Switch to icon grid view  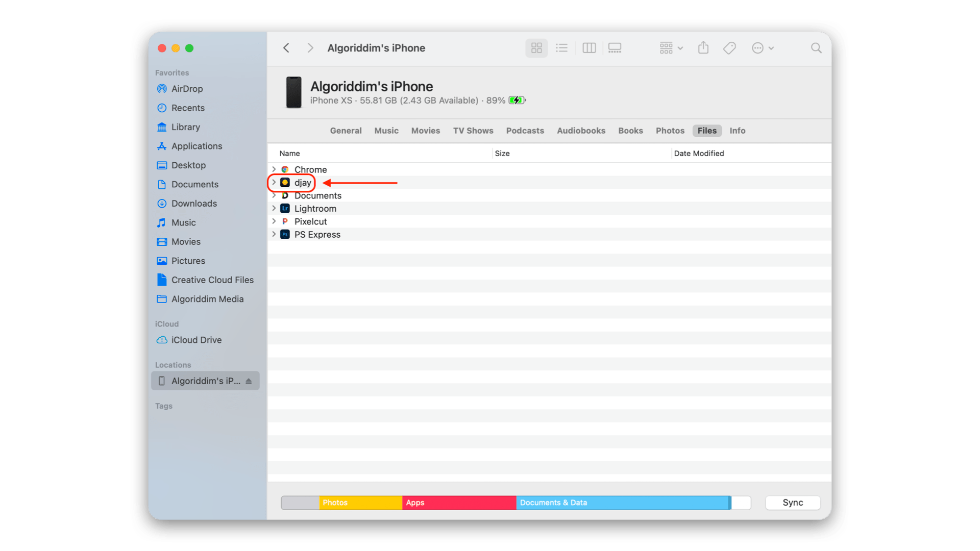coord(536,47)
